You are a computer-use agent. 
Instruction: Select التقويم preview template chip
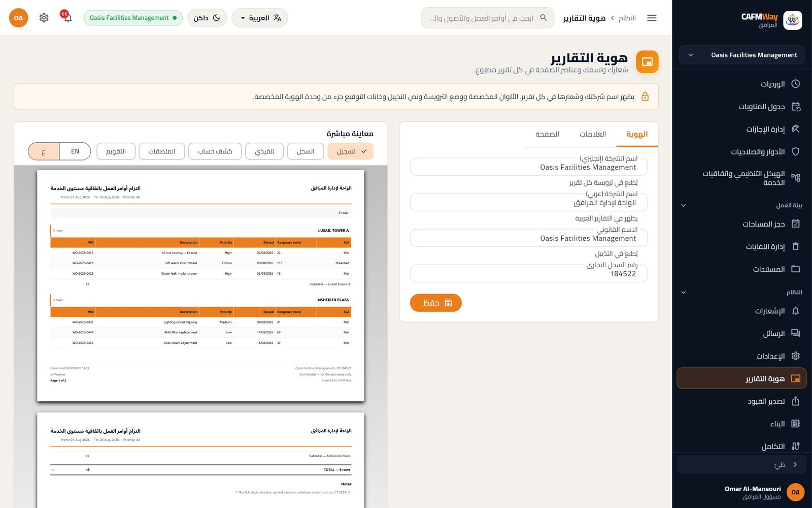coord(116,151)
